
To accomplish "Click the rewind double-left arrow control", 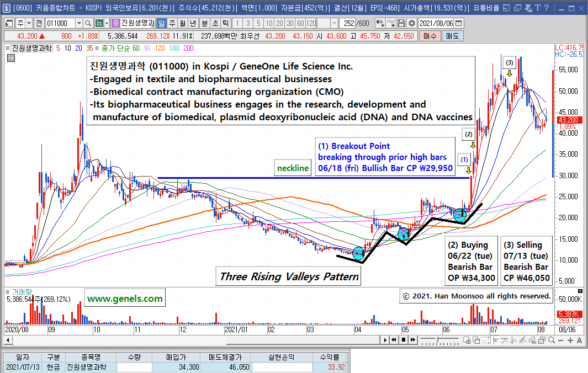I will [394, 340].
